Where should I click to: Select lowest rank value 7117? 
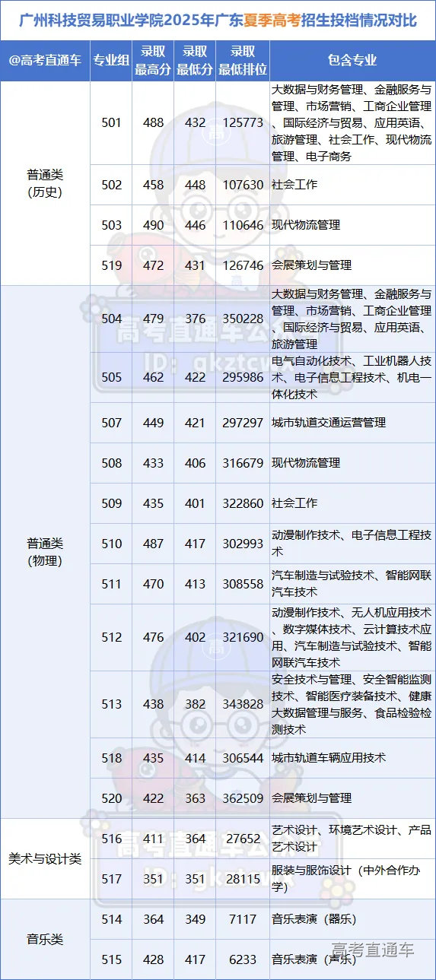(243, 919)
